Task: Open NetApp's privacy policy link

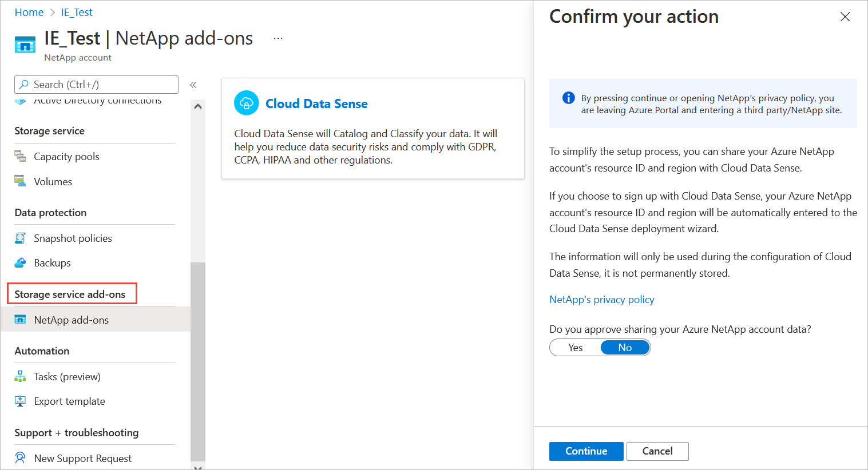Action: [x=601, y=300]
